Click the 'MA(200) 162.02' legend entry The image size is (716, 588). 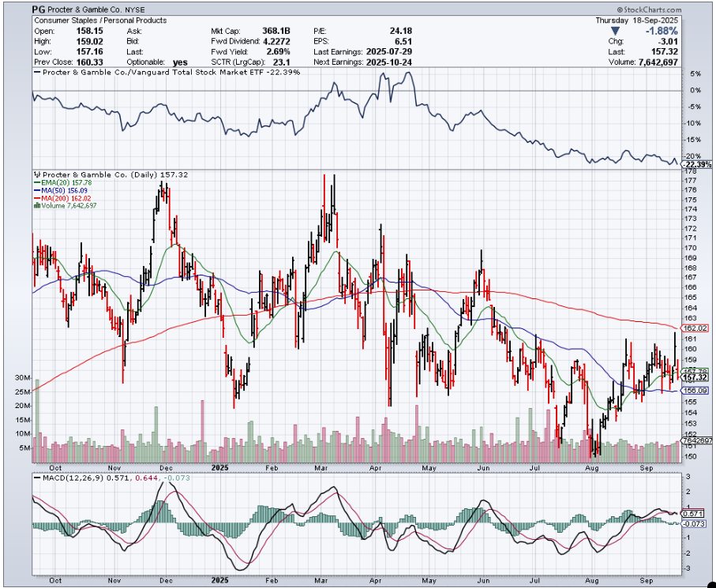pyautogui.click(x=66, y=198)
